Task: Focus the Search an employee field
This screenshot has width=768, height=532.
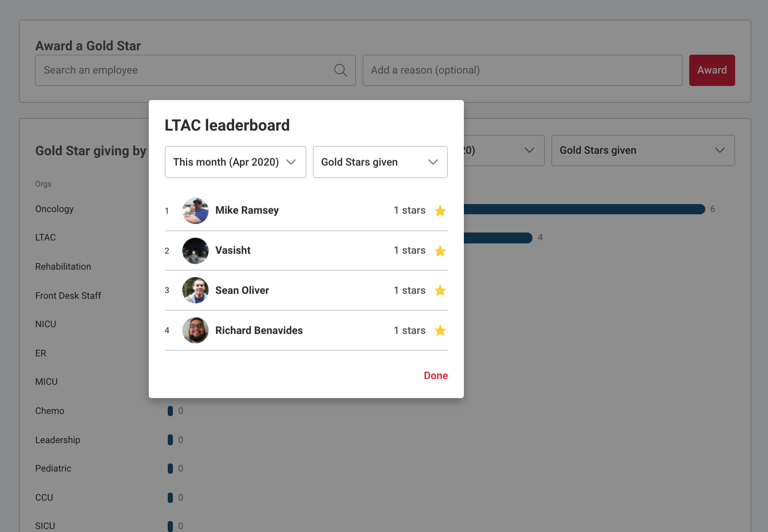Action: [195, 70]
